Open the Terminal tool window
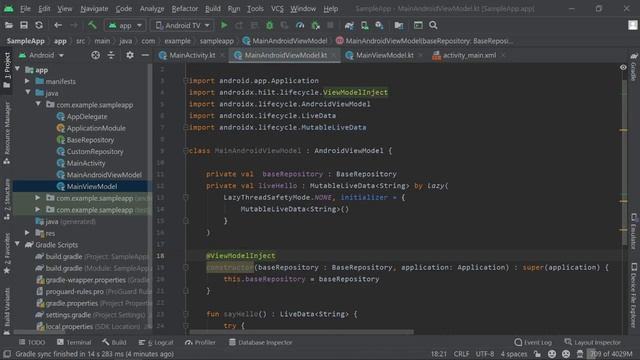 pyautogui.click(x=74, y=342)
